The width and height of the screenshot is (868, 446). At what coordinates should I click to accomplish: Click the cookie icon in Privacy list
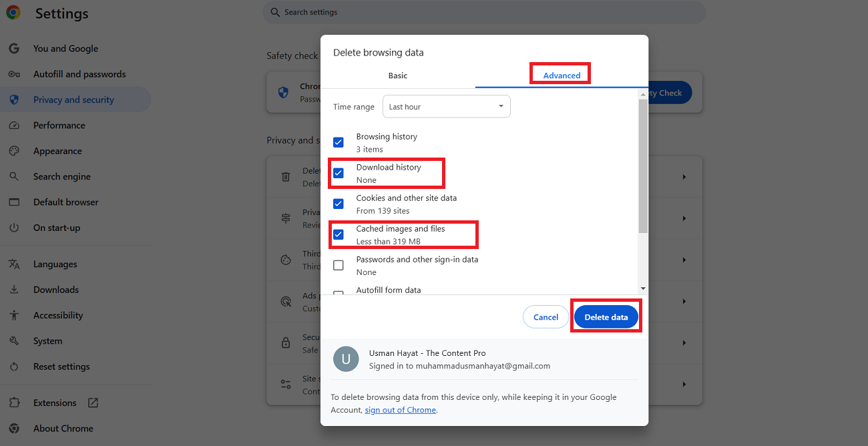tap(286, 260)
